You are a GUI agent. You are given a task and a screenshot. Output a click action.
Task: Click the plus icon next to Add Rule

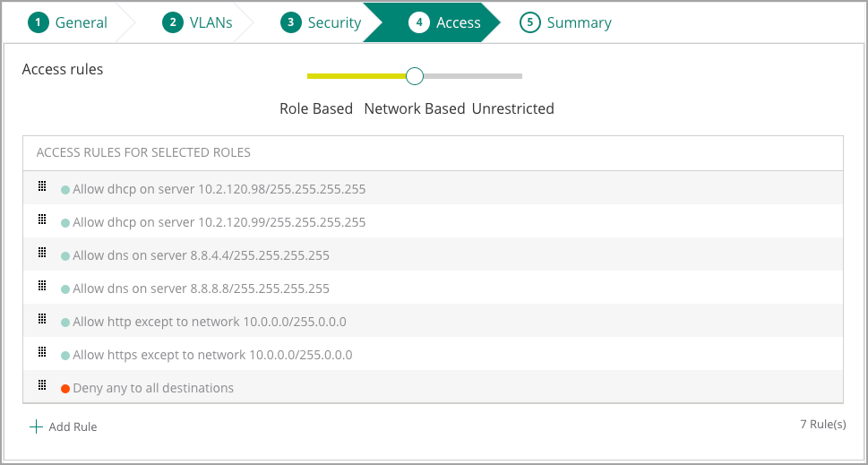[36, 426]
